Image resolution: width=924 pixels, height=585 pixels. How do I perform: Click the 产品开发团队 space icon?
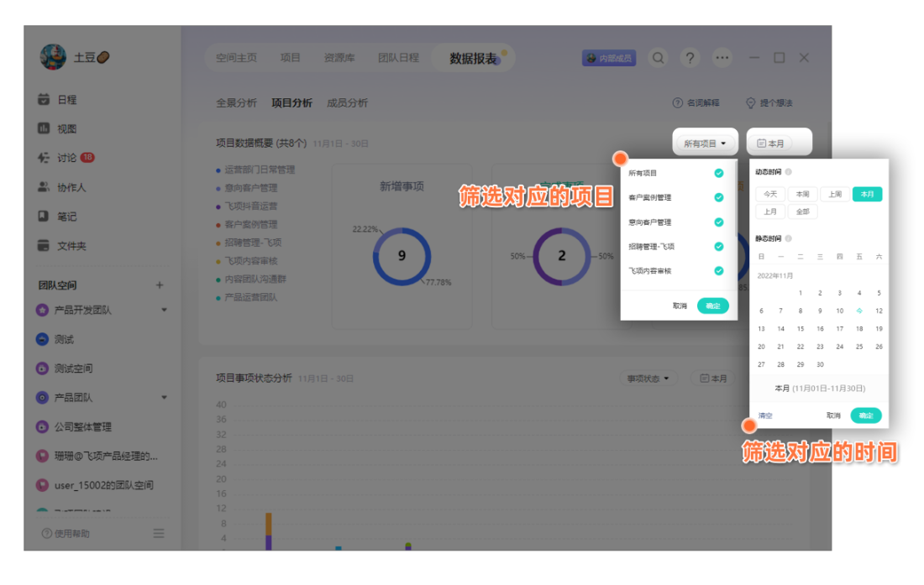pos(42,310)
